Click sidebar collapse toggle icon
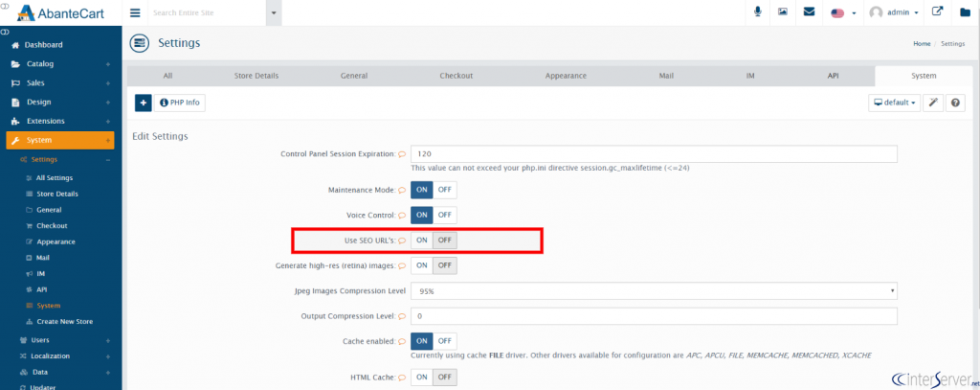This screenshot has height=390, width=980. coord(5,32)
